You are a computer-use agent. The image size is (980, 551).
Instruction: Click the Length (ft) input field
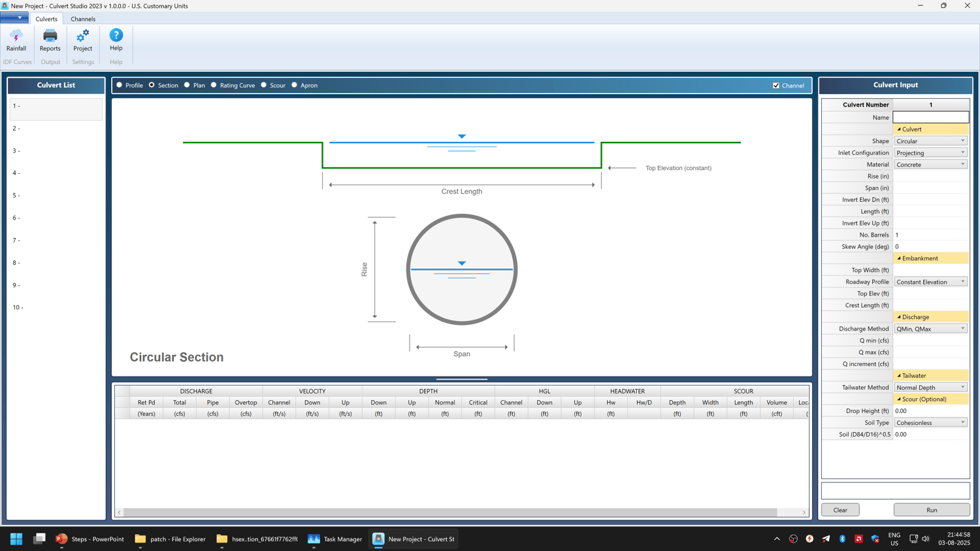(x=931, y=212)
